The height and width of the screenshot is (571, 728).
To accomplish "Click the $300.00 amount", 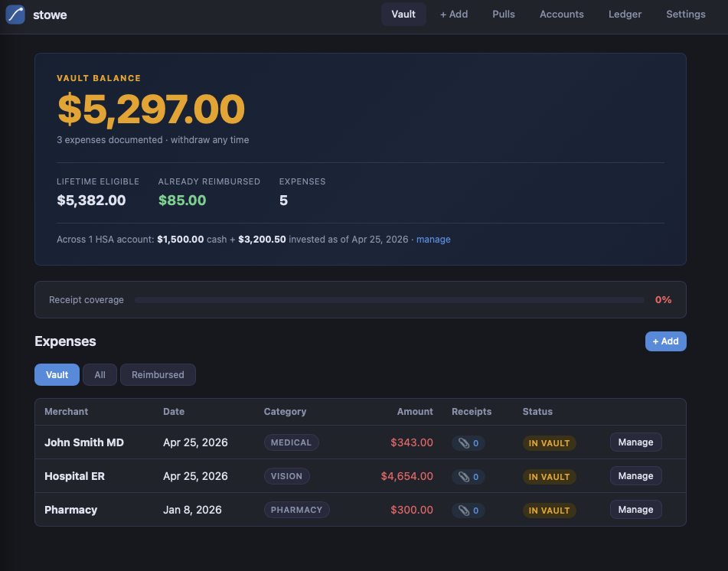I will pos(411,510).
